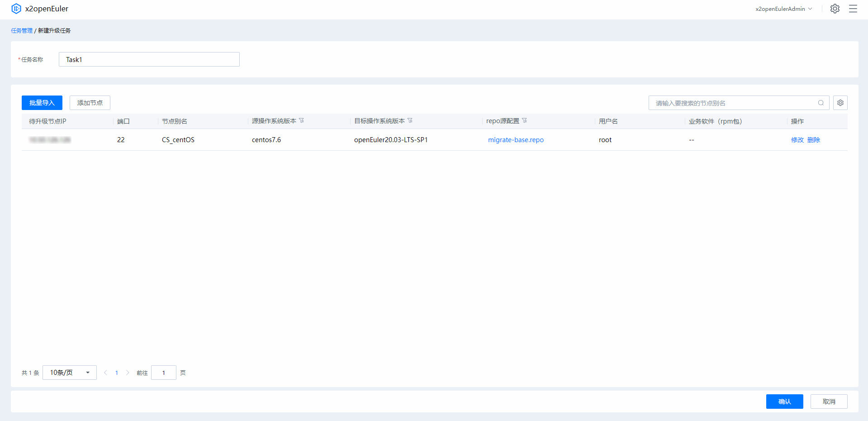
Task: Click the 批量导入 button
Action: click(x=42, y=103)
